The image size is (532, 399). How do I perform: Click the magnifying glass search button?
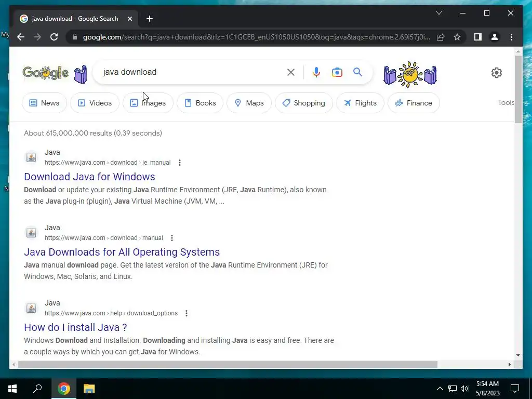click(357, 72)
